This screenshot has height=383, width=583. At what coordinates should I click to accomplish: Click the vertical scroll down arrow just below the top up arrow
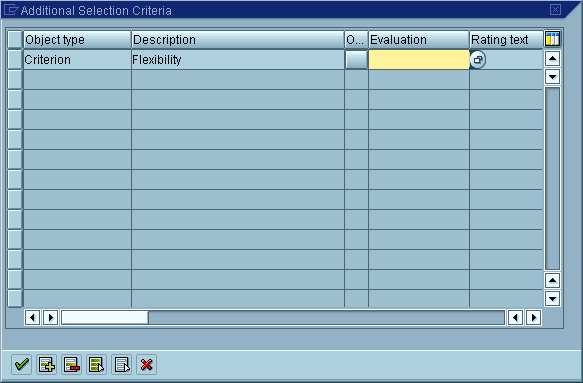[x=553, y=77]
